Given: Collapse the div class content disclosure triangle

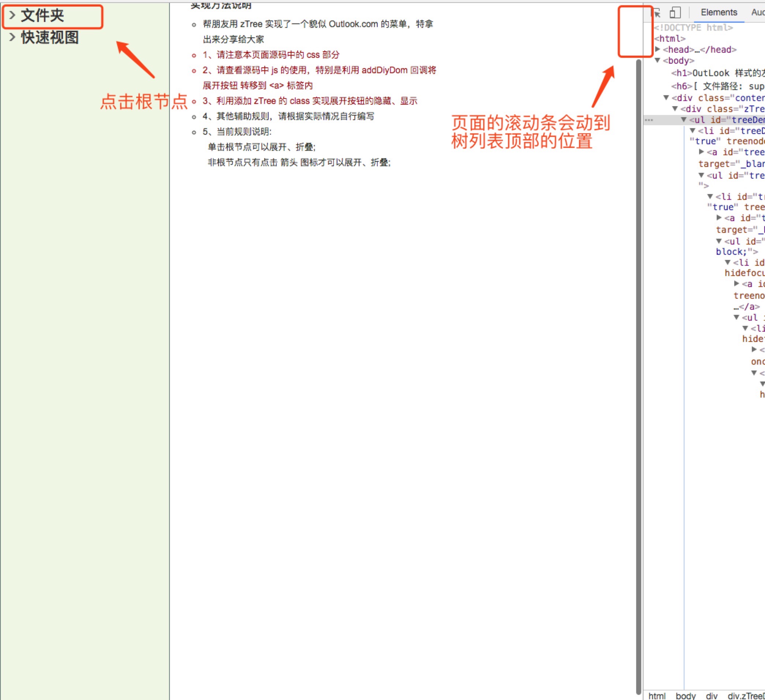Looking at the screenshot, I should coord(666,97).
